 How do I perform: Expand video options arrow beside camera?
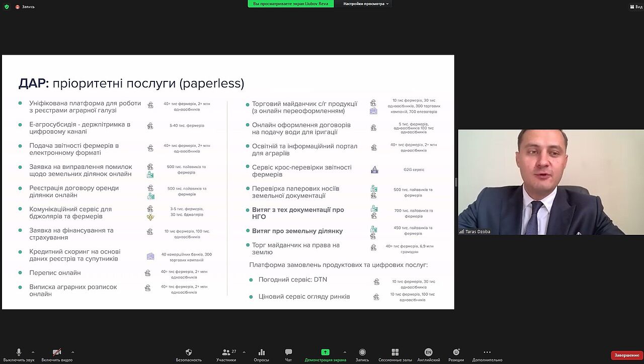click(x=72, y=352)
